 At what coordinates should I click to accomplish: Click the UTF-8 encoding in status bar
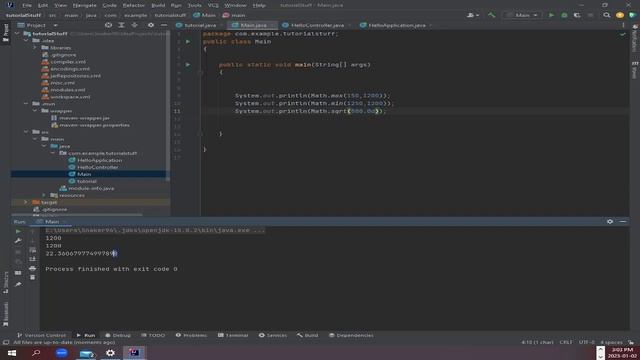pyautogui.click(x=587, y=342)
